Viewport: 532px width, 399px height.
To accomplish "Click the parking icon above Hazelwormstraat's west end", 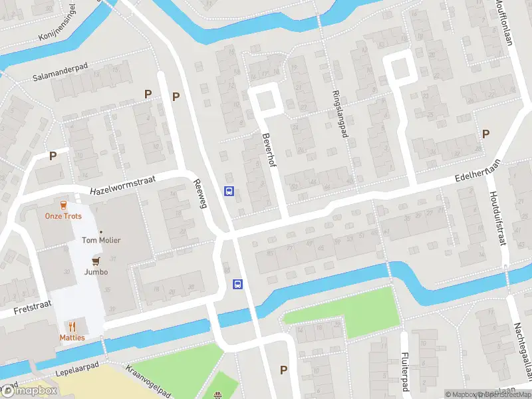I will point(53,156).
